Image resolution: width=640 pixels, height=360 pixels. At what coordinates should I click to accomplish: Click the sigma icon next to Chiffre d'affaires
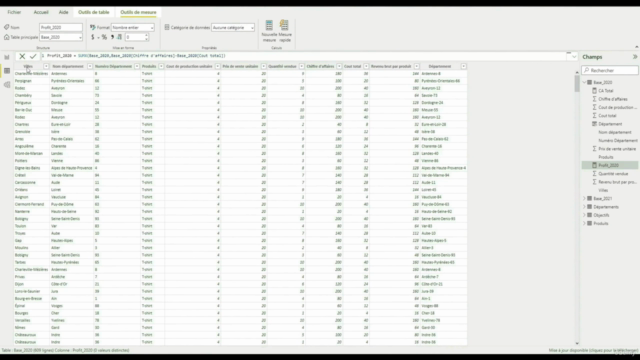(594, 99)
